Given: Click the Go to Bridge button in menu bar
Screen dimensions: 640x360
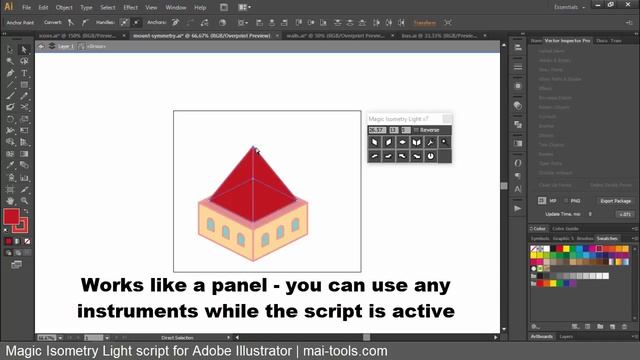Looking at the screenshot, I should pos(224,7).
